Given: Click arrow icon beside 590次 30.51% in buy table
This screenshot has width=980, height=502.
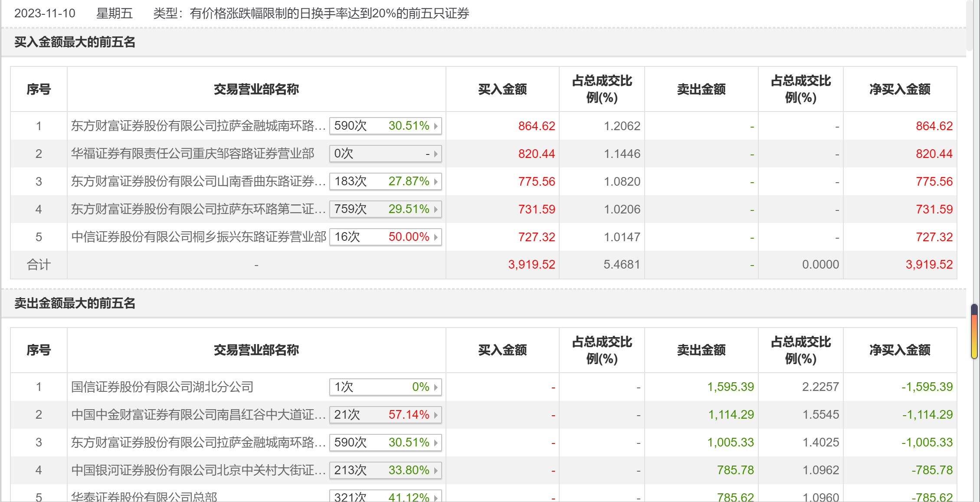Looking at the screenshot, I should 436,126.
